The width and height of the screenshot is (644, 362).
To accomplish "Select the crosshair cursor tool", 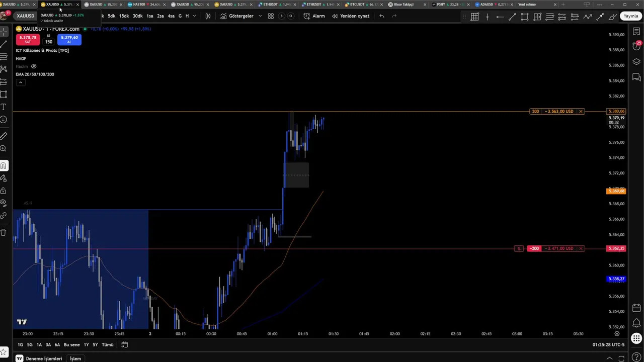I will pos(4,32).
